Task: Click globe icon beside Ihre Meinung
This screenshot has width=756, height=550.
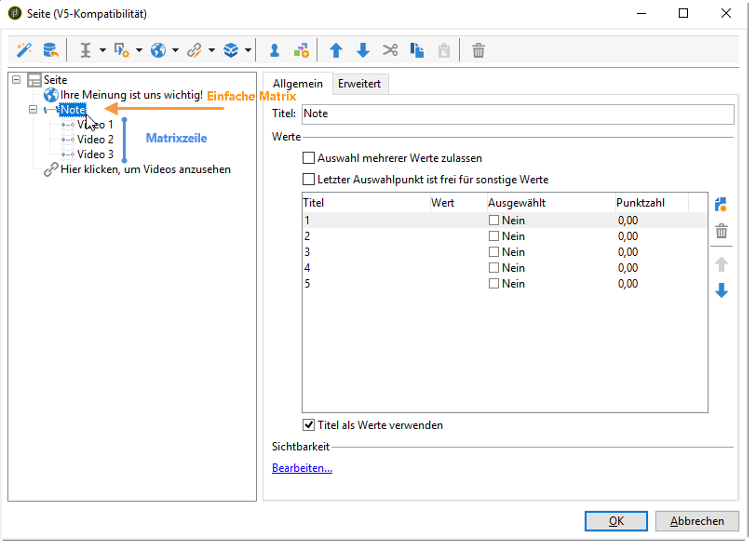Action: pos(50,95)
